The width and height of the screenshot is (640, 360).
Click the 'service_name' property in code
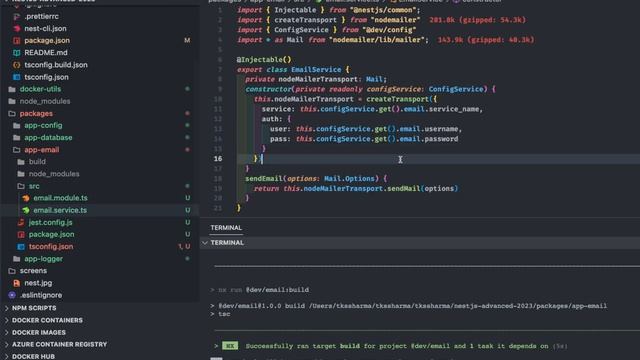pos(455,109)
